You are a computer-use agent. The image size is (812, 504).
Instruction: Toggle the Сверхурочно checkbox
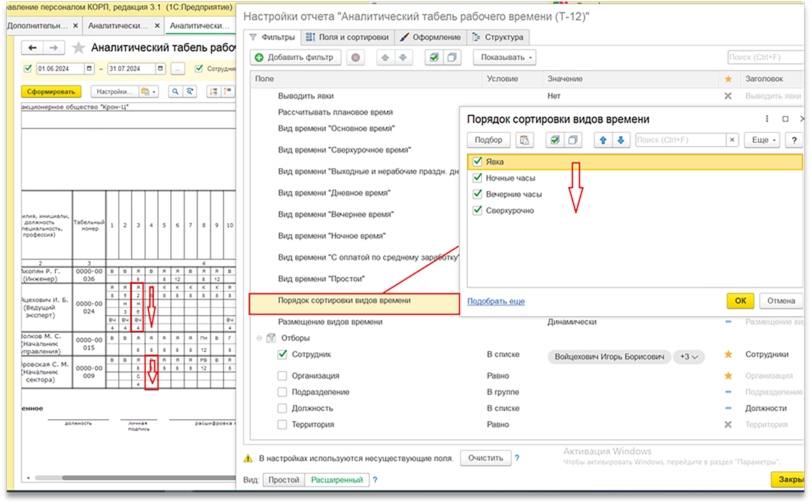point(477,210)
